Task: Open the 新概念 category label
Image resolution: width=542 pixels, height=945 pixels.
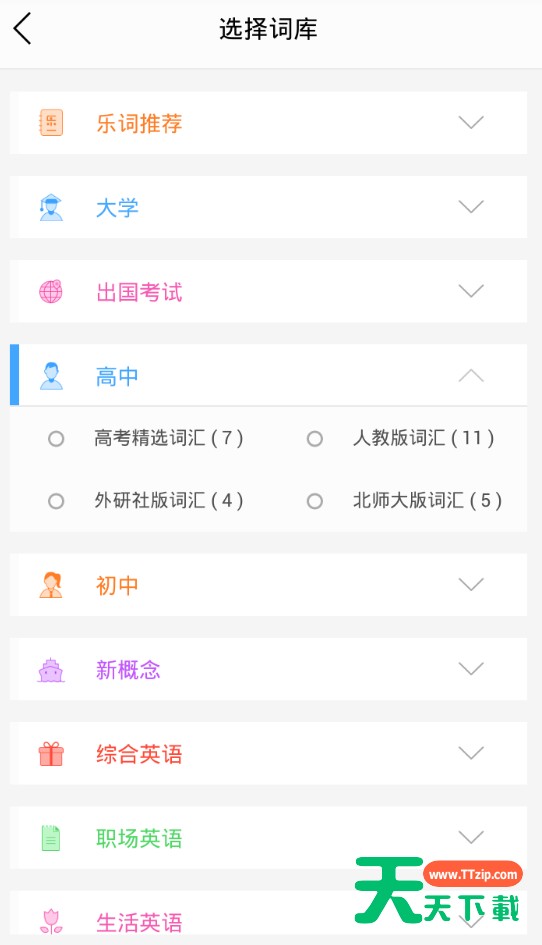Action: (x=128, y=670)
